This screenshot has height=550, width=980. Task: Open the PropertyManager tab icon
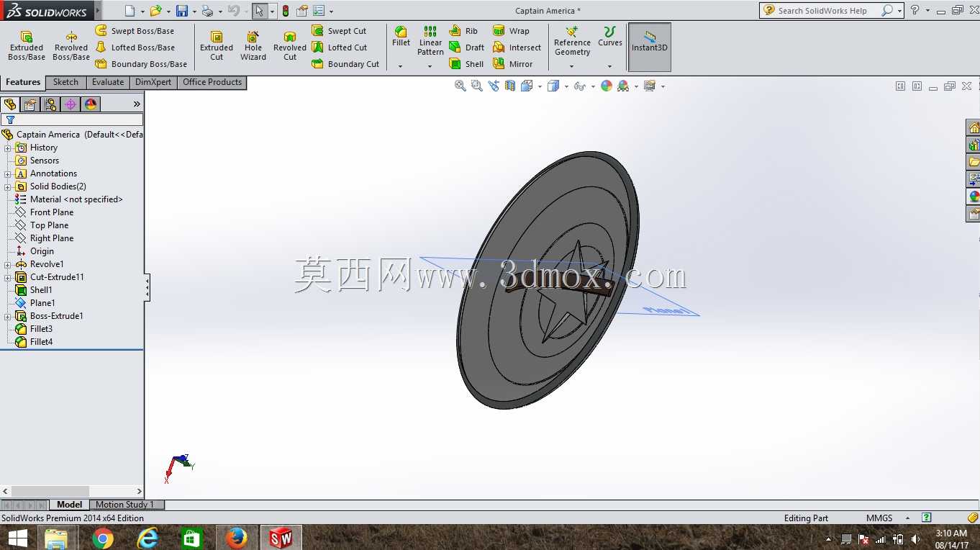30,104
